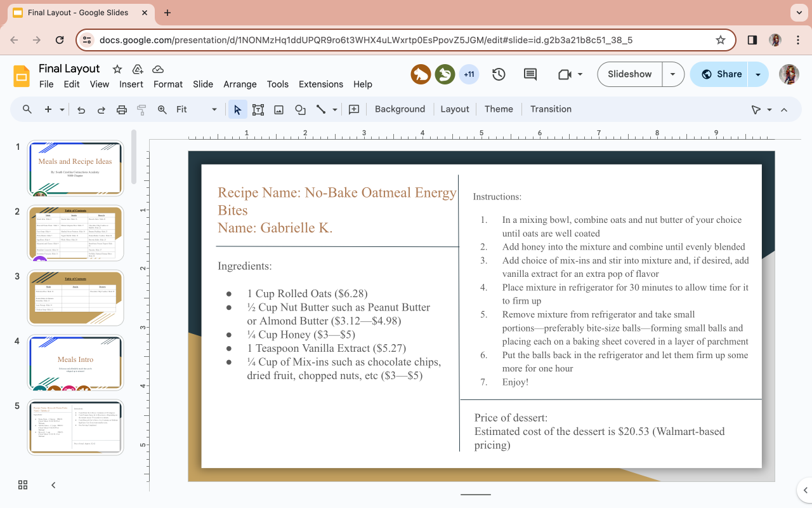
Task: Click the Add comment toolbar icon
Action: (x=354, y=109)
